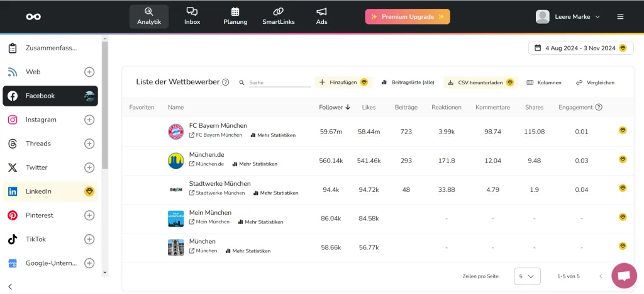644x294 pixels.
Task: Open the hamburger menu icon
Action: tap(621, 17)
